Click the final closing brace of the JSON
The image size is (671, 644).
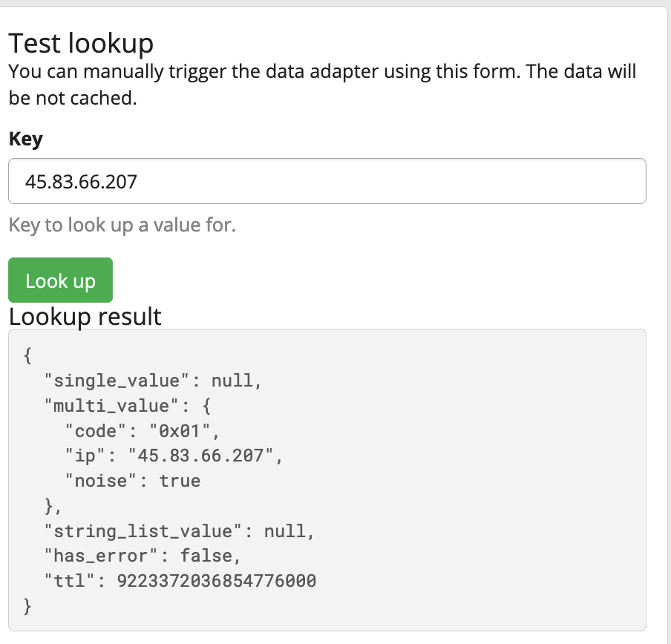pos(28,605)
